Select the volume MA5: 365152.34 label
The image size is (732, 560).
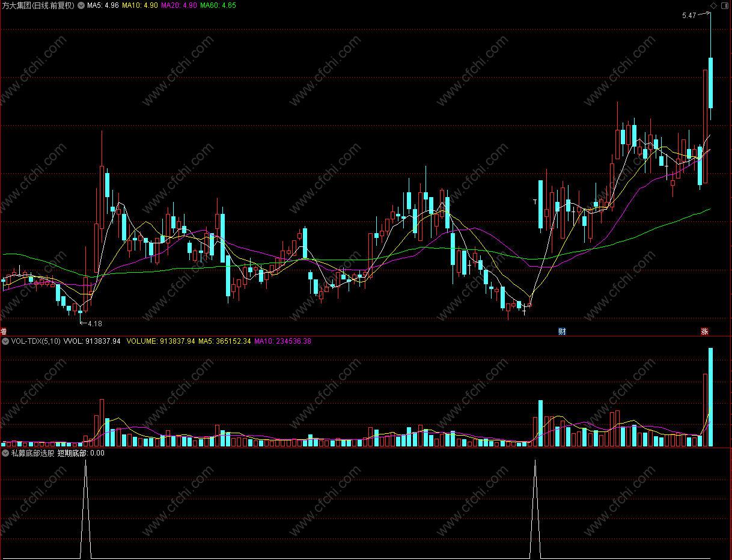(x=225, y=341)
